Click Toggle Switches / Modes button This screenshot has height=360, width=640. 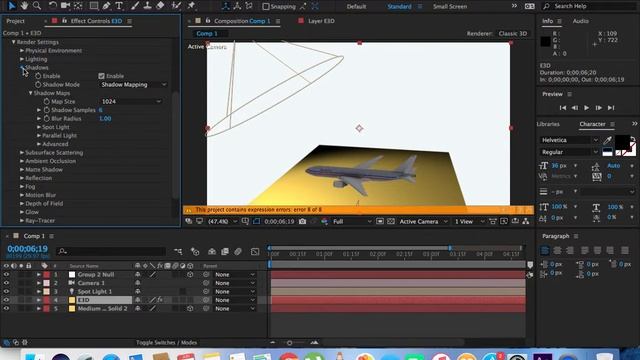pos(167,342)
